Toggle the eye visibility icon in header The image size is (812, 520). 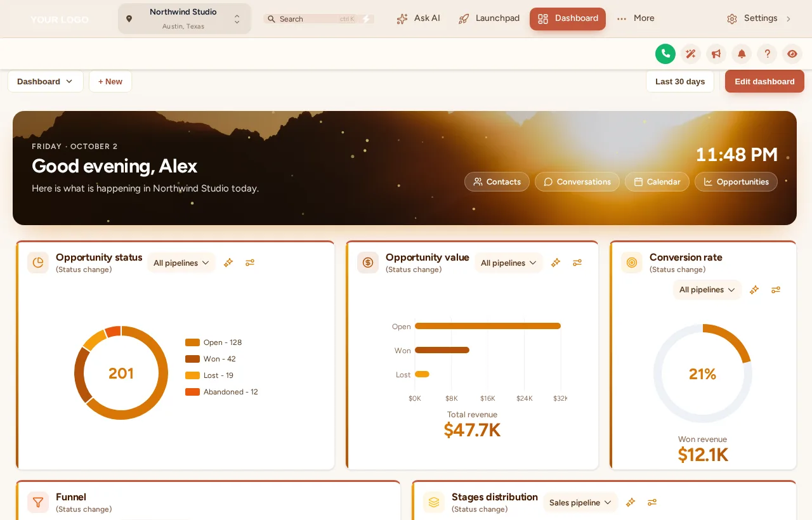792,54
